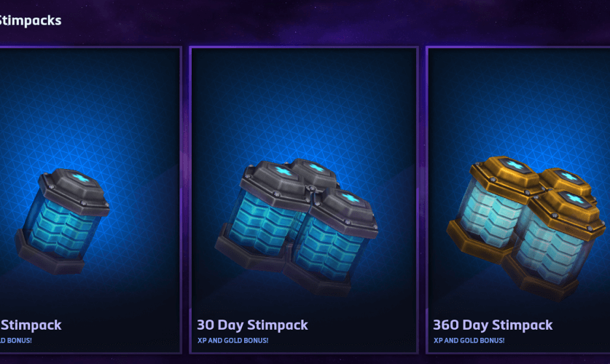610x364 pixels.
Task: Select the front-right gray canister's blue body in the 30 Day pack
Action: click(331, 249)
